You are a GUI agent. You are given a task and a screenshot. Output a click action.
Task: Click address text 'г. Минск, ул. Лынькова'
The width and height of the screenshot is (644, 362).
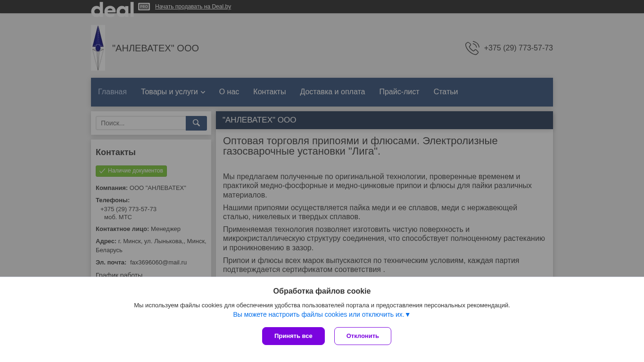pos(151,241)
